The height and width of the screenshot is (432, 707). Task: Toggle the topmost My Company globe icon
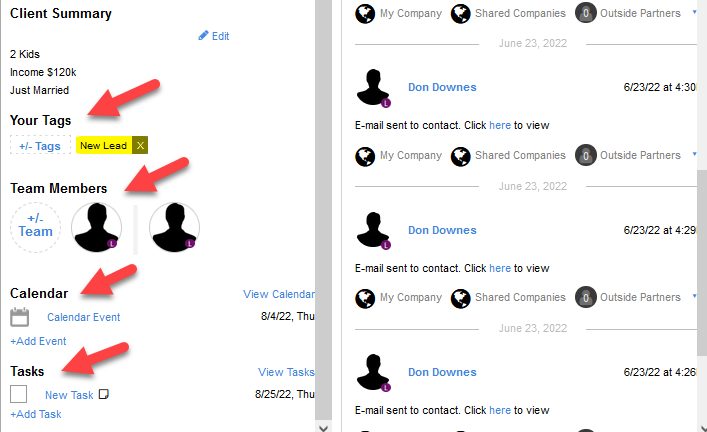tap(365, 14)
